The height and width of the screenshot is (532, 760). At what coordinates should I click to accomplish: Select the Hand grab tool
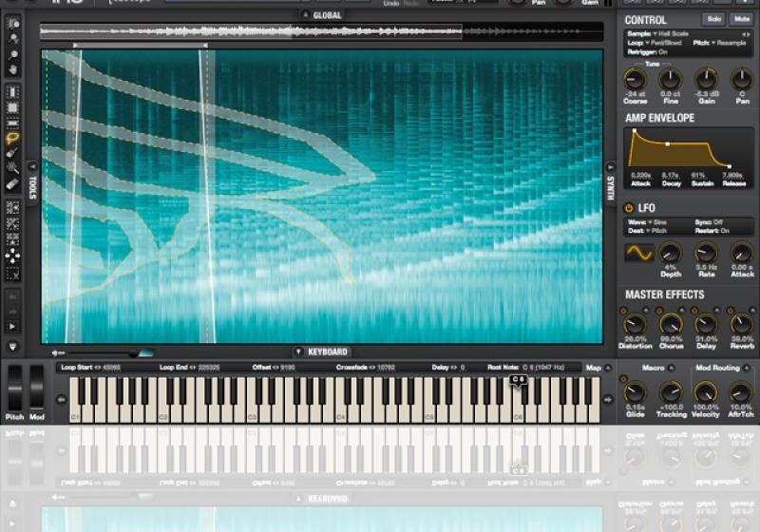(x=13, y=69)
